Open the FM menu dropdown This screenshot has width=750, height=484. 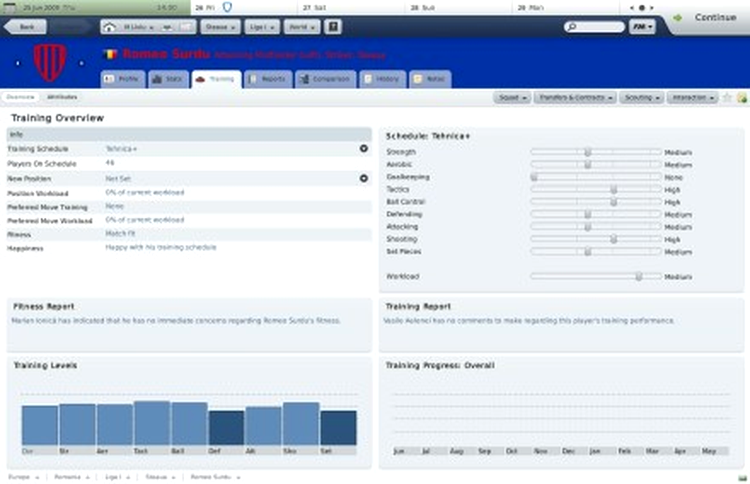(642, 27)
